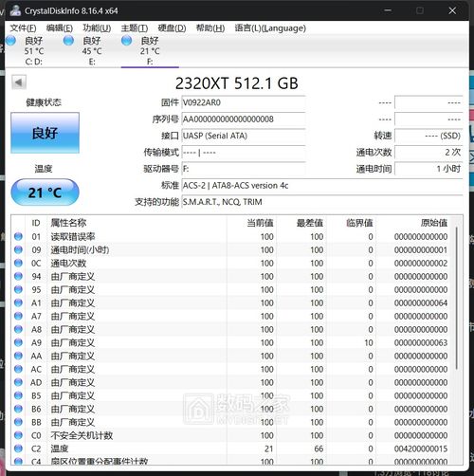Click the 最差值 column header
The height and width of the screenshot is (476, 474).
[310, 223]
